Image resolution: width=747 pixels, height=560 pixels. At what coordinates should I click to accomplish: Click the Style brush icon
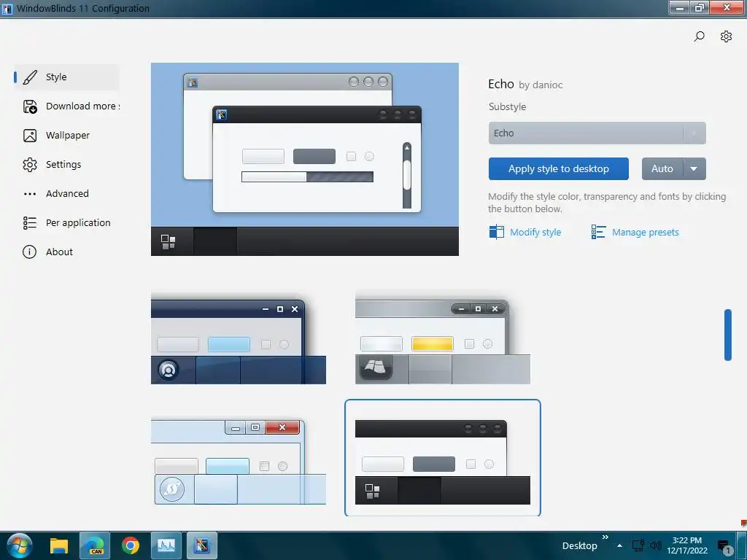29,77
